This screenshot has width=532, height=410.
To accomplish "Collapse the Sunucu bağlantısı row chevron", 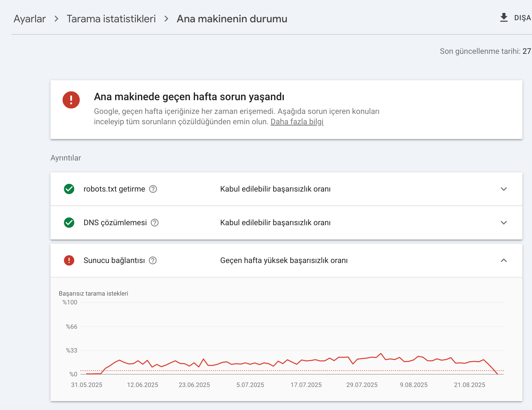I will click(x=504, y=260).
